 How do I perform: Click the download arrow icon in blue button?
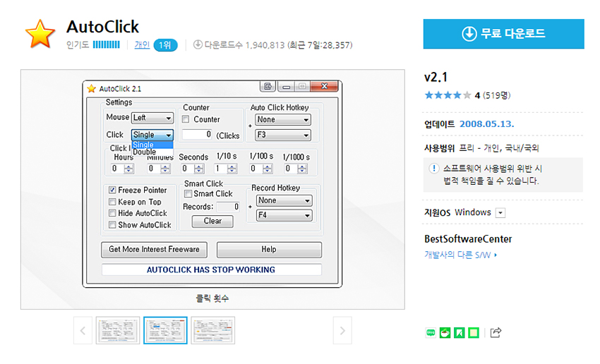[469, 34]
